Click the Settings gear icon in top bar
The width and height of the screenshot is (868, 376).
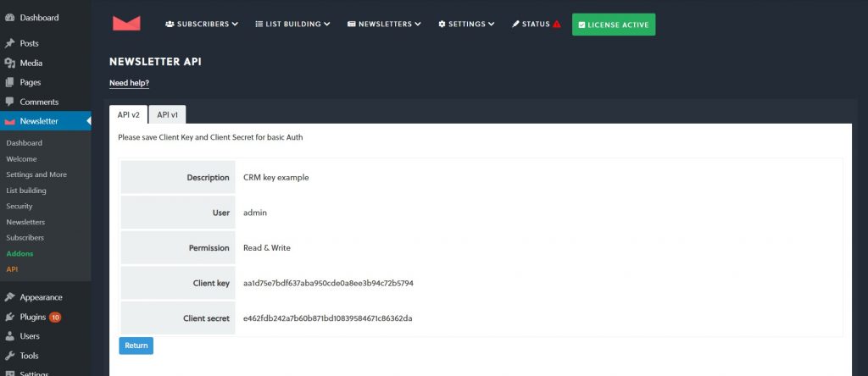pyautogui.click(x=442, y=25)
